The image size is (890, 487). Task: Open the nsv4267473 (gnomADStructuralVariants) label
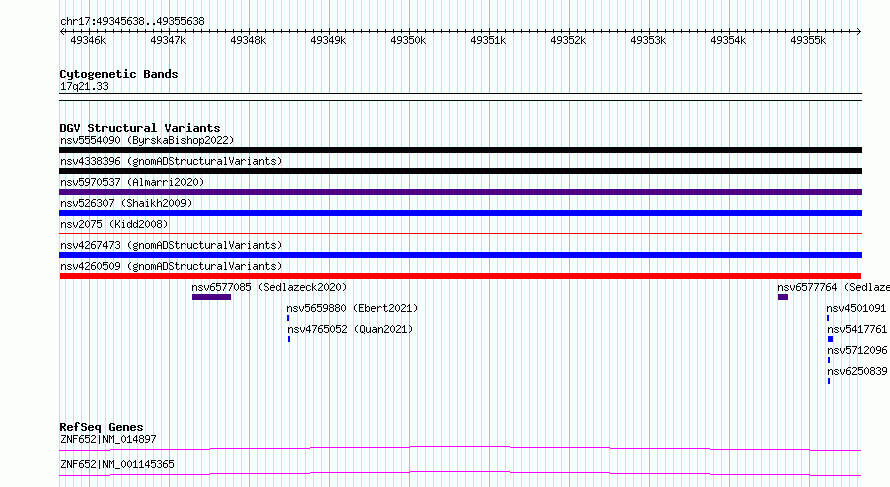171,245
